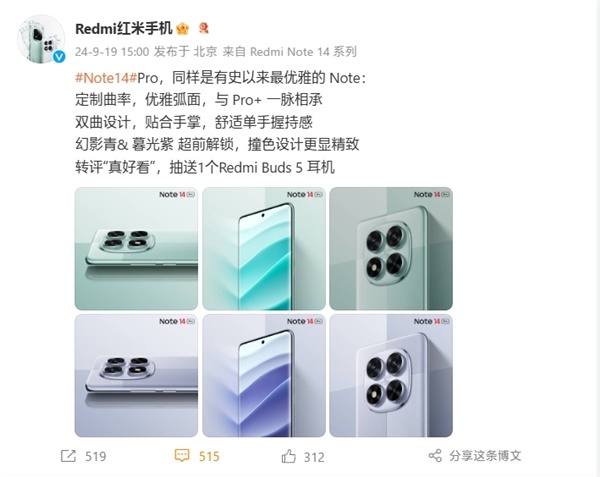The image size is (600, 477).
Task: Open purple phone rear camera closeup thumbnail
Action: pos(391,376)
